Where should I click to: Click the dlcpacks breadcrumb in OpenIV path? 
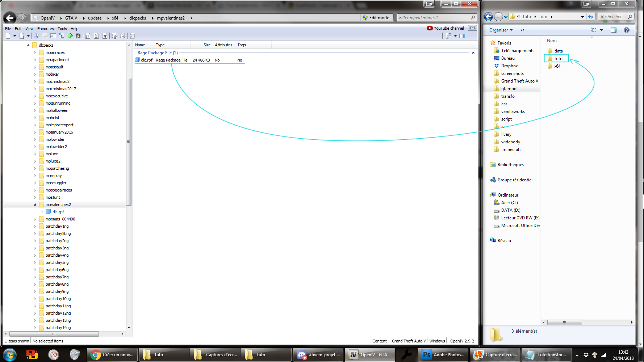click(138, 18)
